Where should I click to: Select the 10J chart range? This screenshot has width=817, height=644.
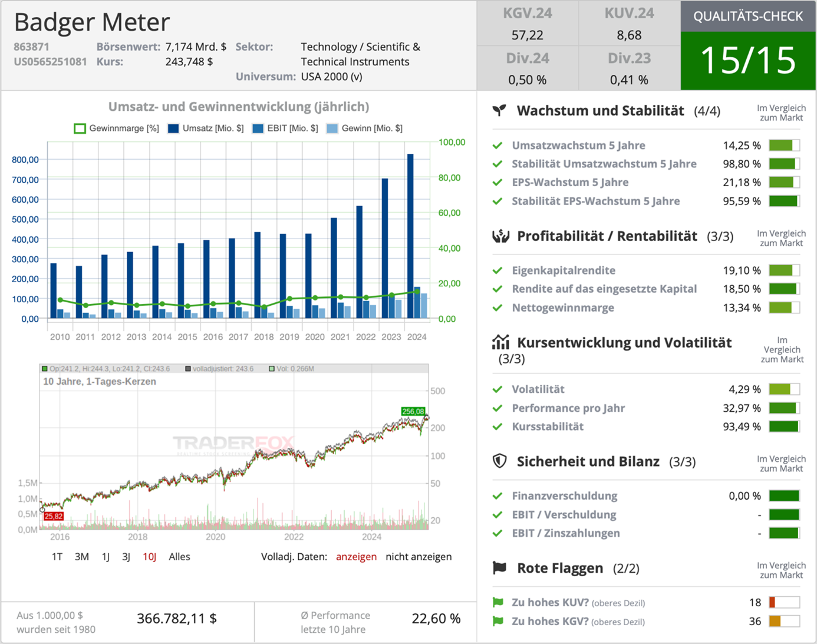point(150,557)
